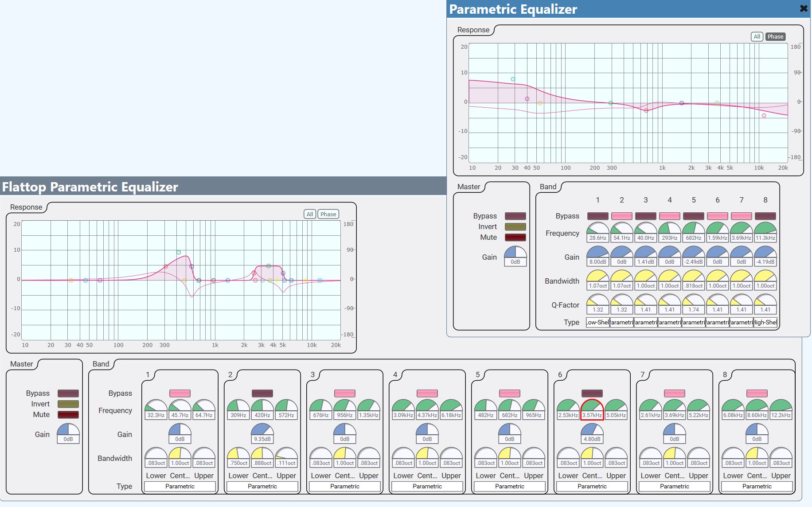Click Phase button in Flattop Response graph
The height and width of the screenshot is (507, 812).
click(328, 214)
